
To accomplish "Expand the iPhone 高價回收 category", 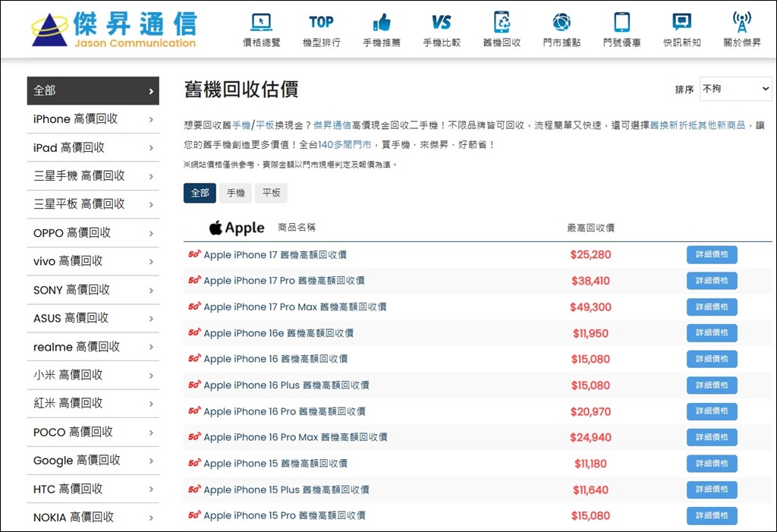I will tap(93, 119).
